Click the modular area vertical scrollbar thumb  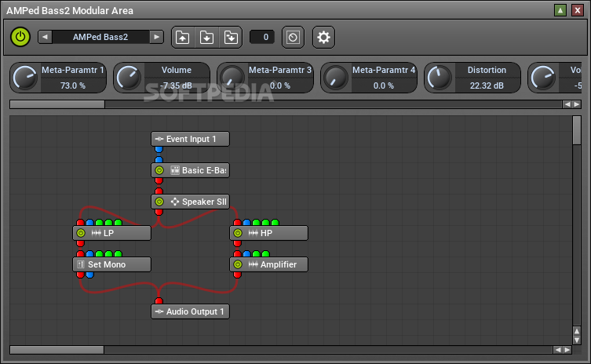pos(577,130)
